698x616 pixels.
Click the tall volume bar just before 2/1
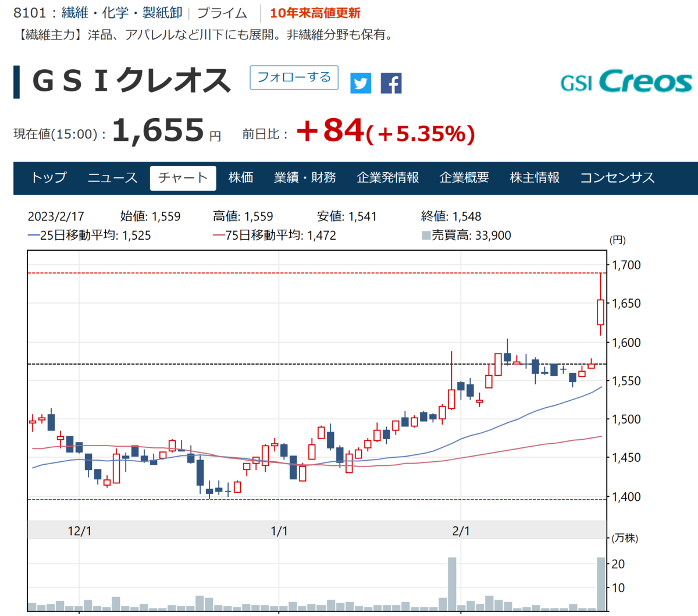pos(452,584)
